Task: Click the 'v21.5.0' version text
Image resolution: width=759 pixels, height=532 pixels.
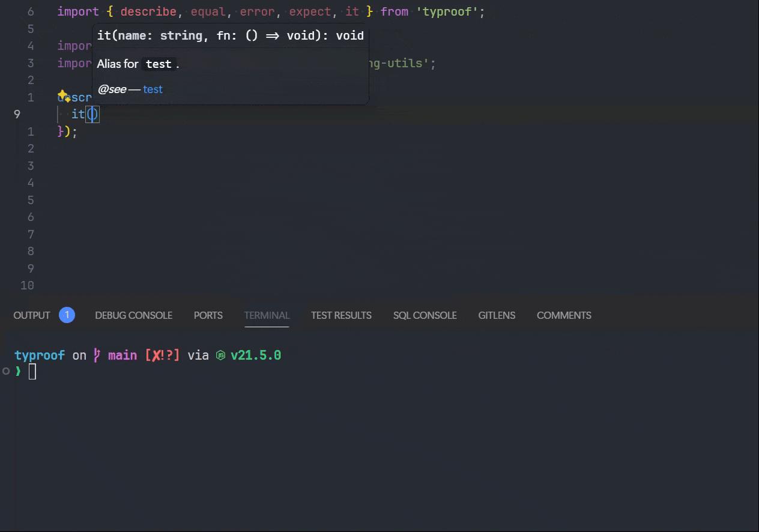Action: 256,355
